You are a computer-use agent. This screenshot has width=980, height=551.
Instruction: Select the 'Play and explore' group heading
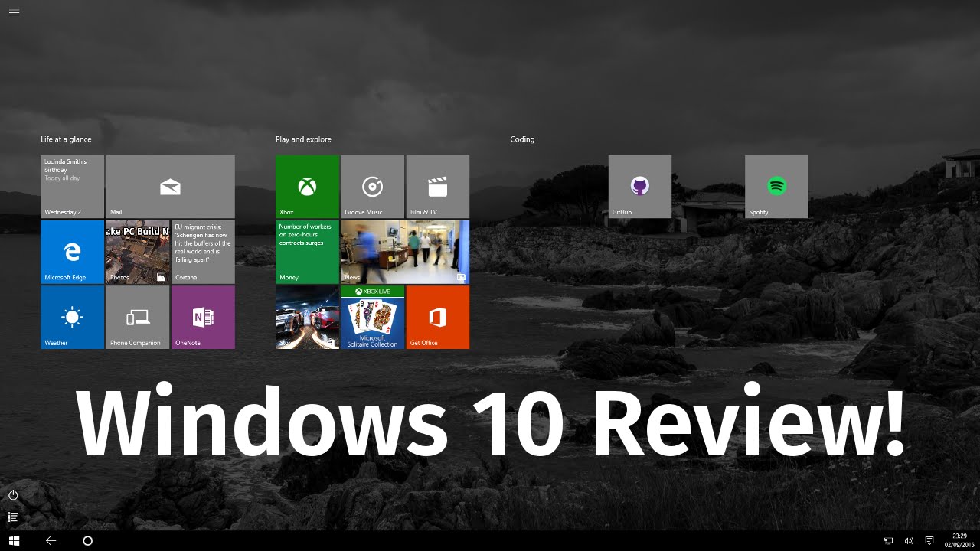point(303,139)
